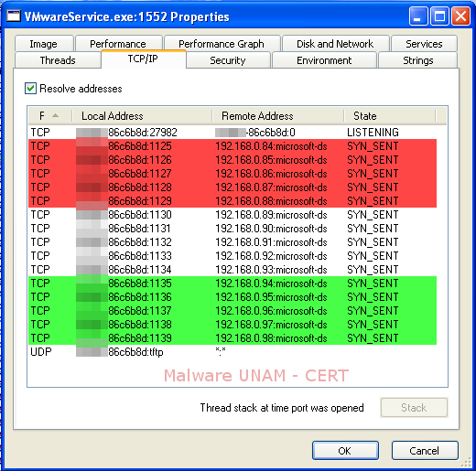
Task: Click local address 86c6b8d:1125
Action: coord(140,146)
